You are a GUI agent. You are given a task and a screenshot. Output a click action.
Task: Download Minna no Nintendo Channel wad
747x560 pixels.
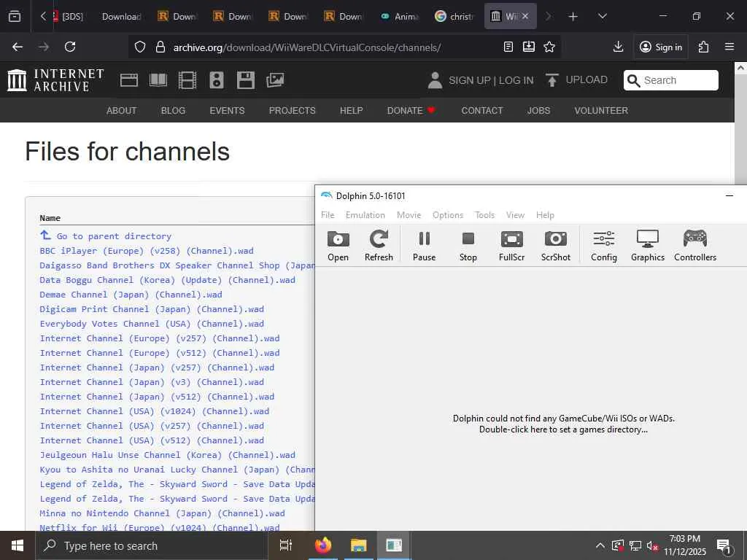pyautogui.click(x=163, y=513)
